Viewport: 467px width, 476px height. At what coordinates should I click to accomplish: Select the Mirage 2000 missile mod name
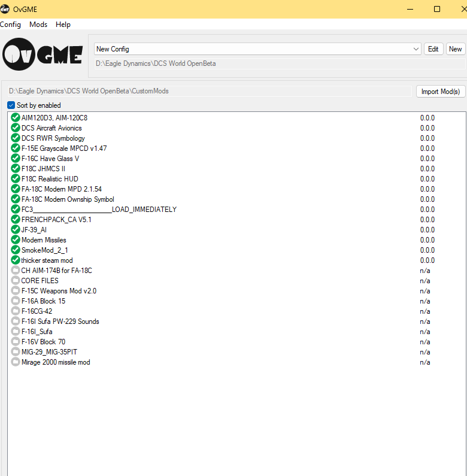(56, 362)
